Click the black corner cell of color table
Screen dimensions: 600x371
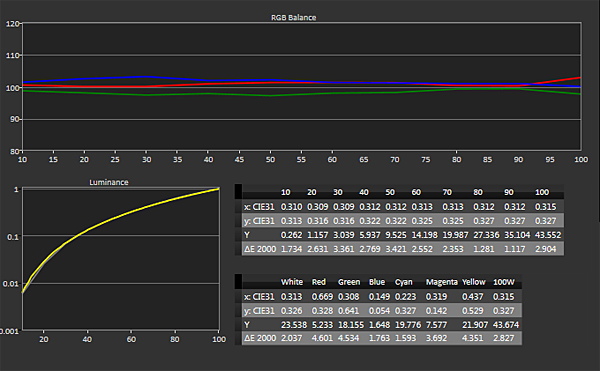[x=238, y=282]
